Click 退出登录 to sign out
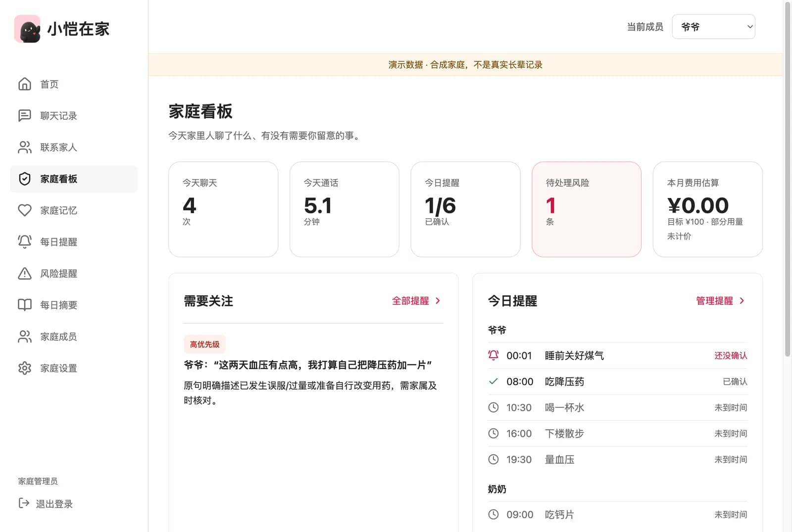The image size is (792, 532). click(46, 504)
